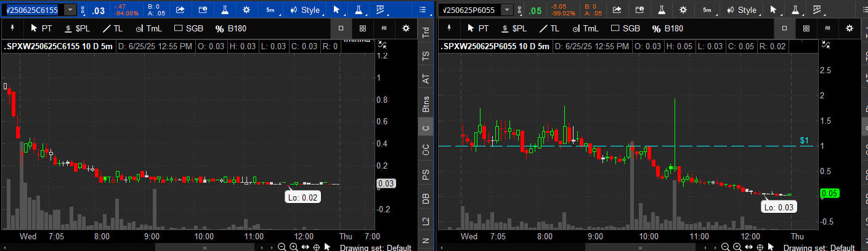Click zoom out magnifier below left chart
Image resolution: width=868 pixels, height=251 pixels.
coord(282,247)
